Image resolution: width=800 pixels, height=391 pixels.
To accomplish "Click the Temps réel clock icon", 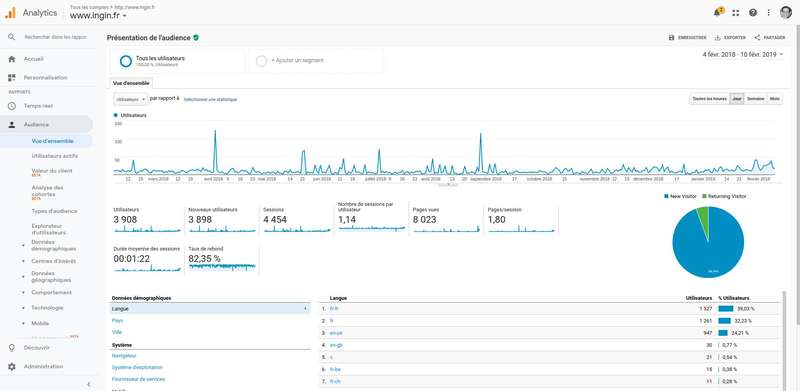I will coord(12,106).
